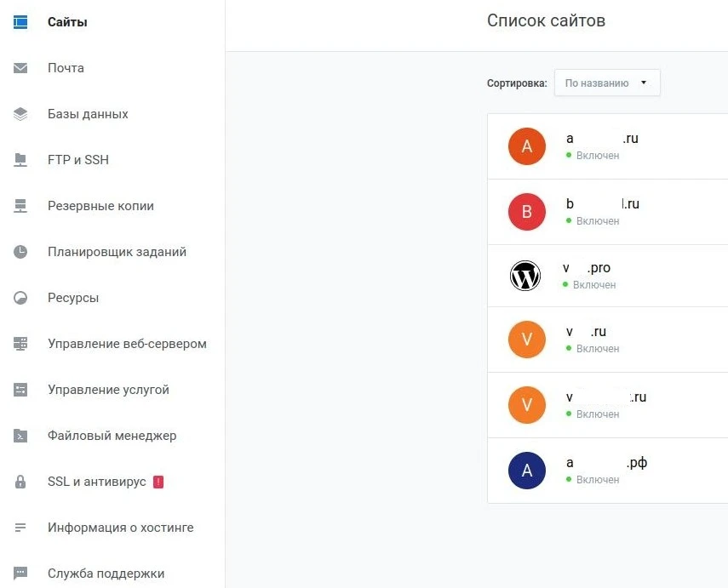
Task: Click the Служба поддержки chat icon
Action: [x=21, y=573]
